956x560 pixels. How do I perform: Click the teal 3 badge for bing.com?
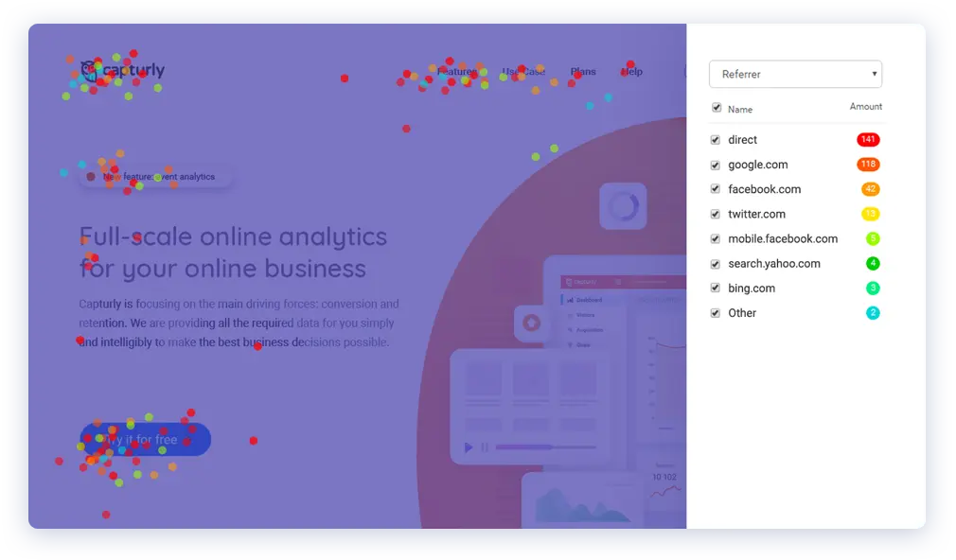873,288
